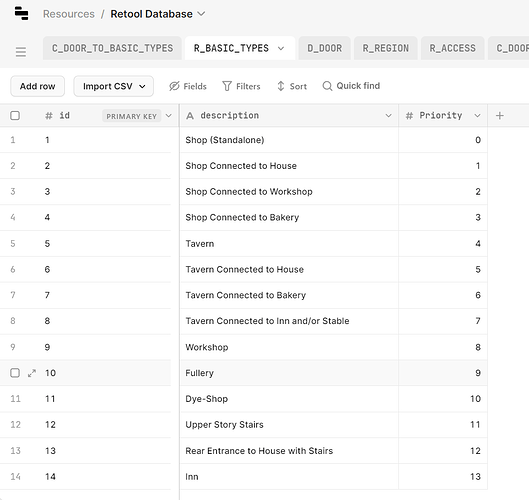529x500 pixels.
Task: Select the 'Workshop' description cell
Action: click(x=289, y=347)
